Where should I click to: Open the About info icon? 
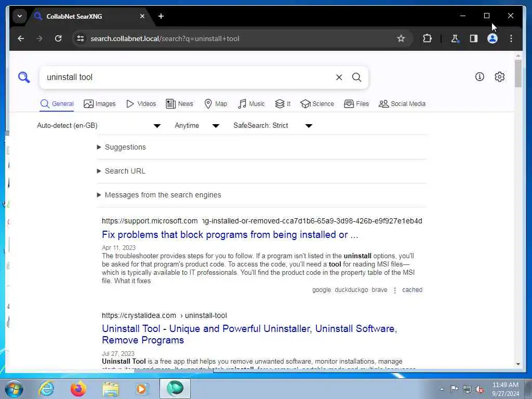tap(480, 77)
